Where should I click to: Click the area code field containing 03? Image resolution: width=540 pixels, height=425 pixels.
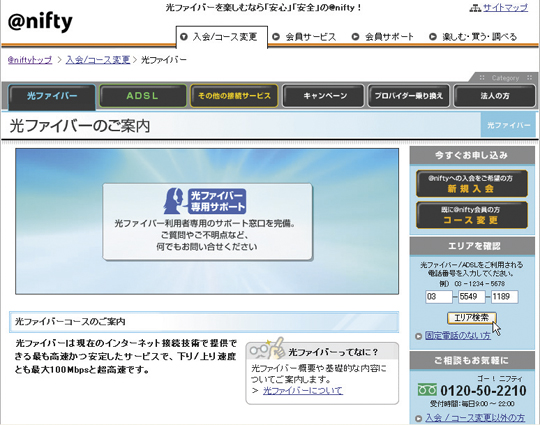click(439, 297)
